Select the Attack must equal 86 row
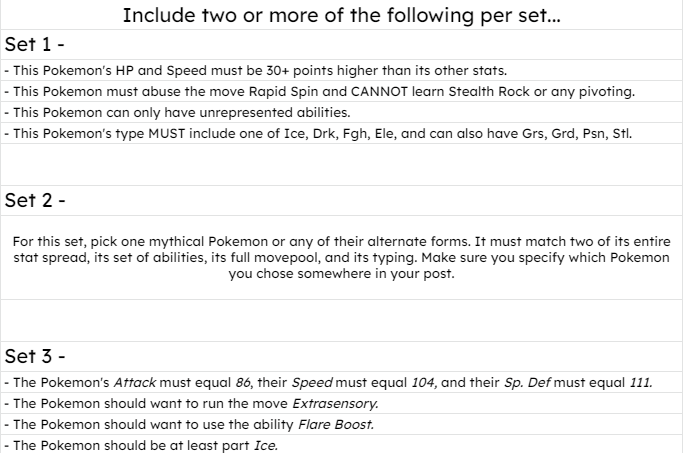 click(342, 382)
